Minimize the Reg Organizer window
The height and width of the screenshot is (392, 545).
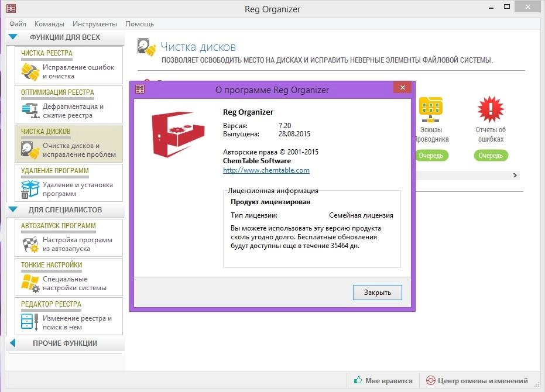click(x=491, y=8)
